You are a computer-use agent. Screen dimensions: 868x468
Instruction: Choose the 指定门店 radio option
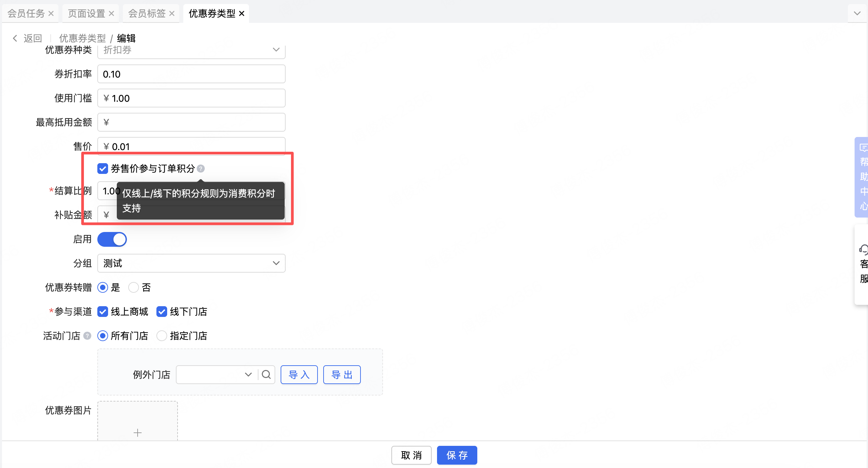(162, 336)
